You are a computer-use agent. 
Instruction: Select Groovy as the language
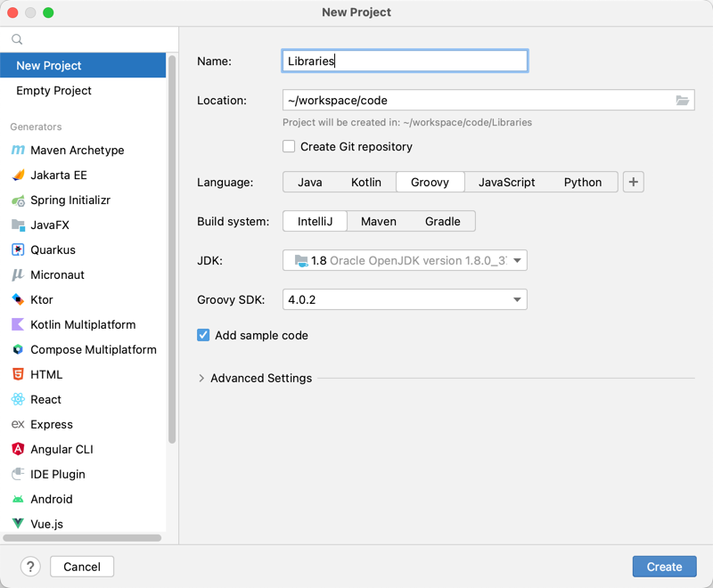pos(430,183)
